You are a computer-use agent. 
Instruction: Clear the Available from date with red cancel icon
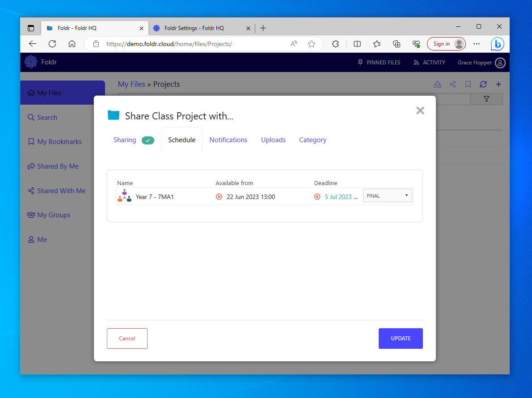click(x=219, y=196)
